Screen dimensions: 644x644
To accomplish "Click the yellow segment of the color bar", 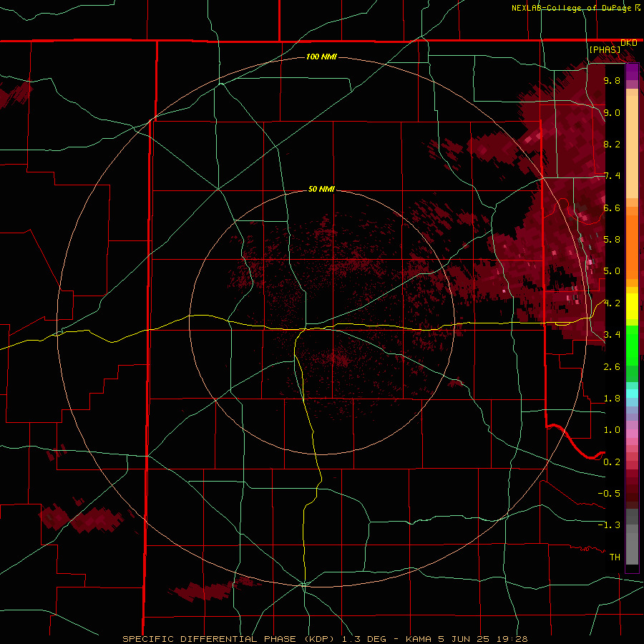I will point(632,306).
